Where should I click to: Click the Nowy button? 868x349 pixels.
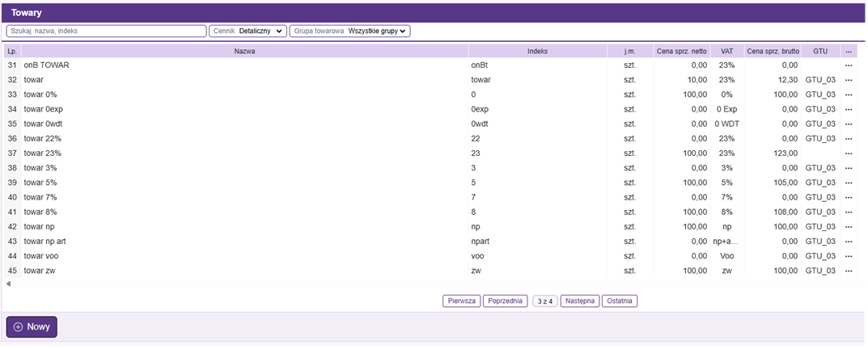coord(32,327)
